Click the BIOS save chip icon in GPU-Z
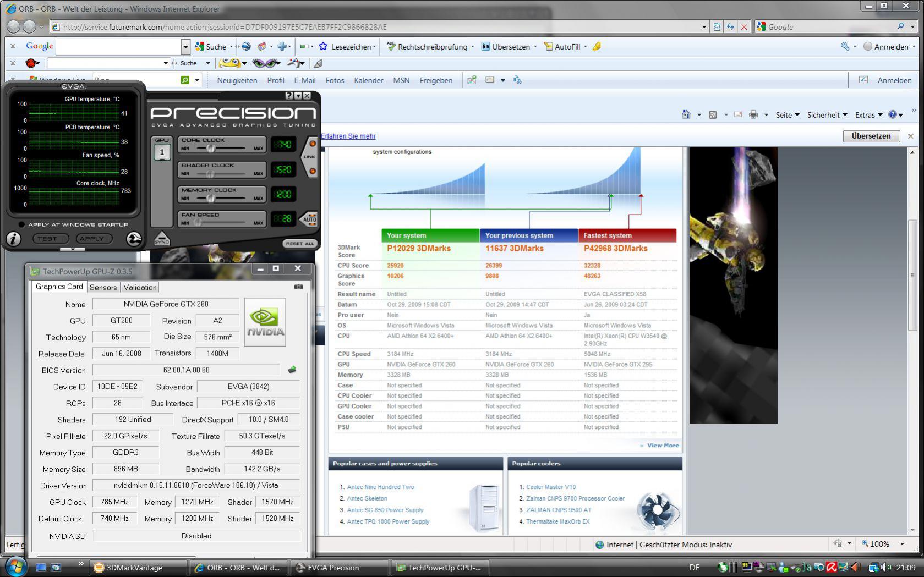The width and height of the screenshot is (924, 577). [292, 370]
